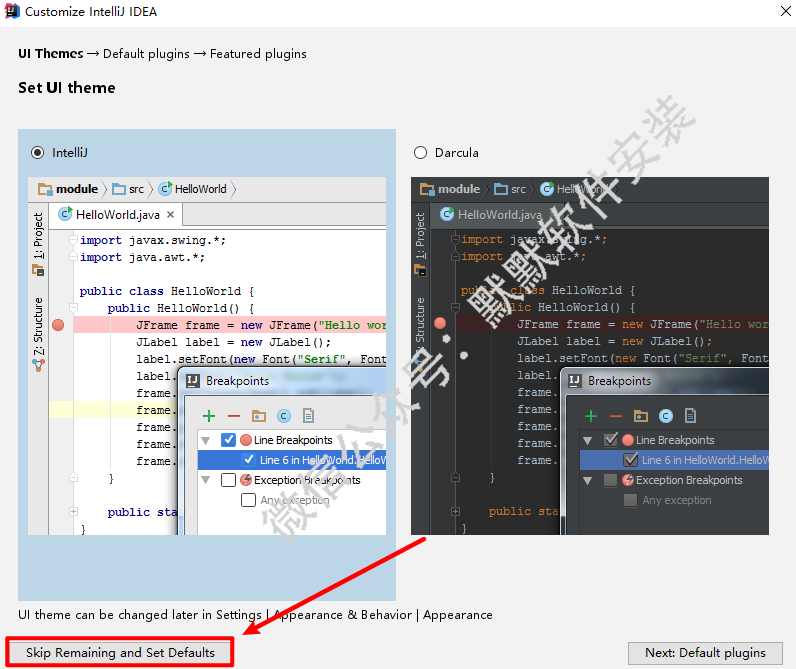Select the Darcula theme radio button

tap(420, 152)
